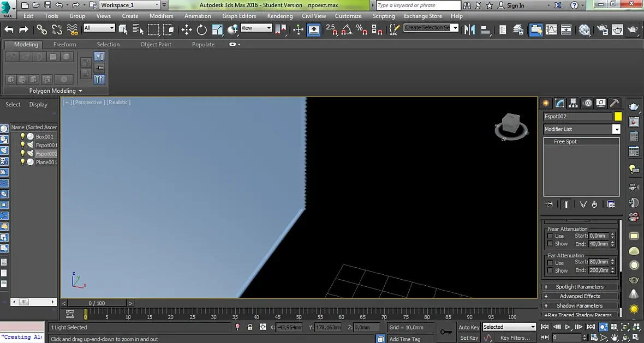Viewport: 644px width, 343px height.
Task: Activate the Select and Link tool
Action: pos(41,29)
